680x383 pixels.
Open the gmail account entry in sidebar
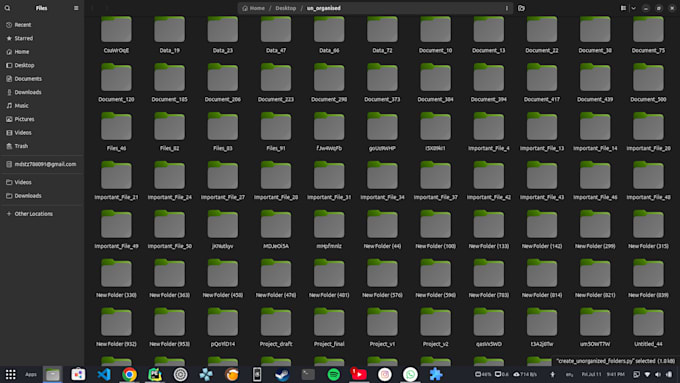pyautogui.click(x=41, y=164)
